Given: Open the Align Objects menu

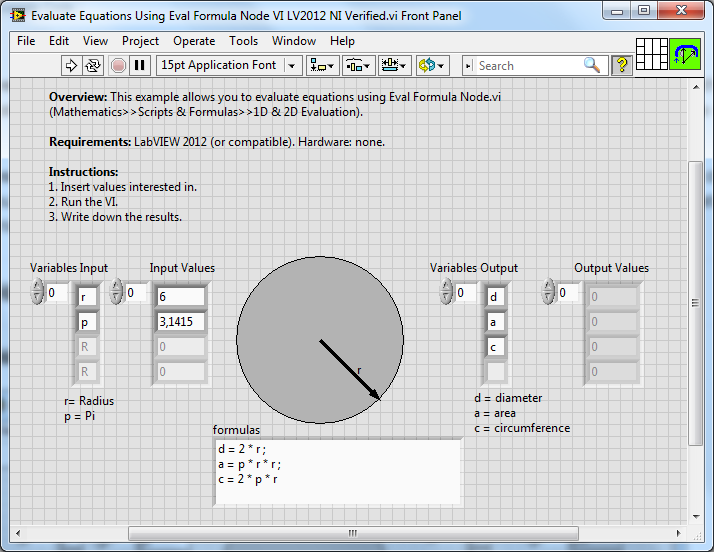Looking at the screenshot, I should tap(322, 66).
